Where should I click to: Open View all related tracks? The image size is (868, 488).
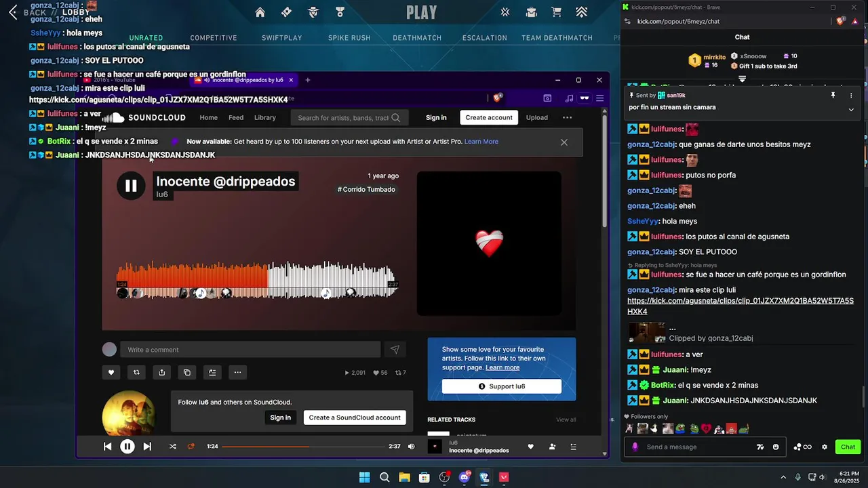[x=566, y=420]
